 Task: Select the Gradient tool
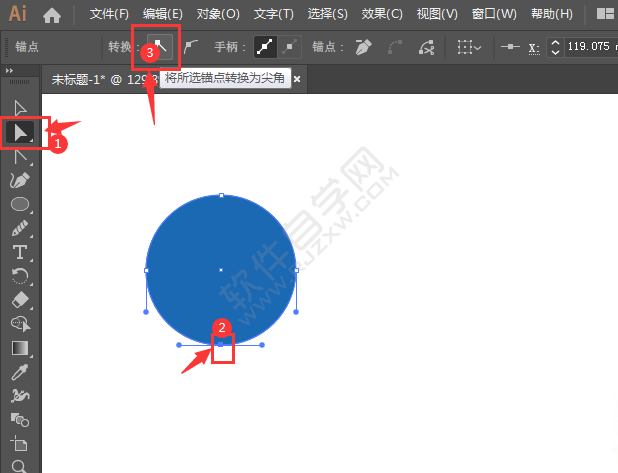tap(19, 348)
